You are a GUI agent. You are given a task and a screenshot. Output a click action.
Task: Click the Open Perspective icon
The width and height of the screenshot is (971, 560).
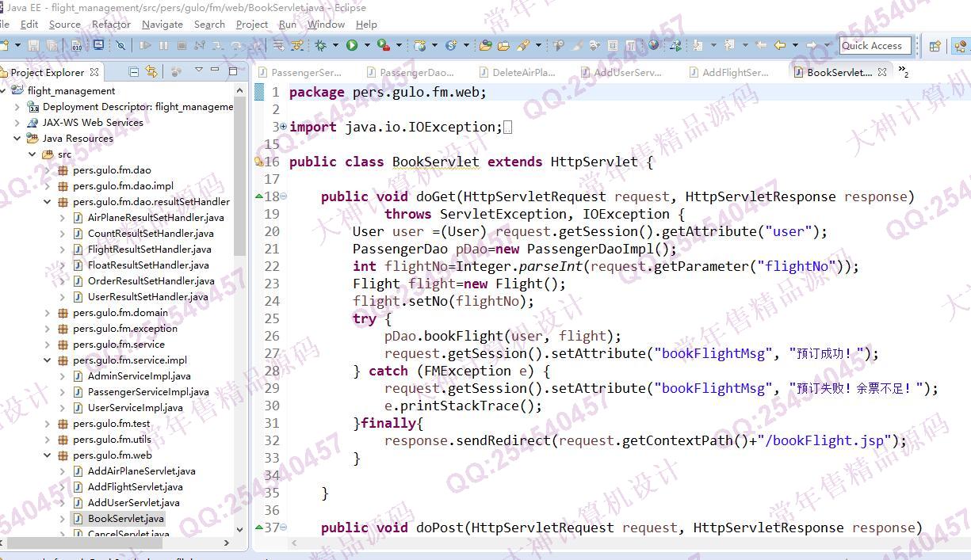935,46
